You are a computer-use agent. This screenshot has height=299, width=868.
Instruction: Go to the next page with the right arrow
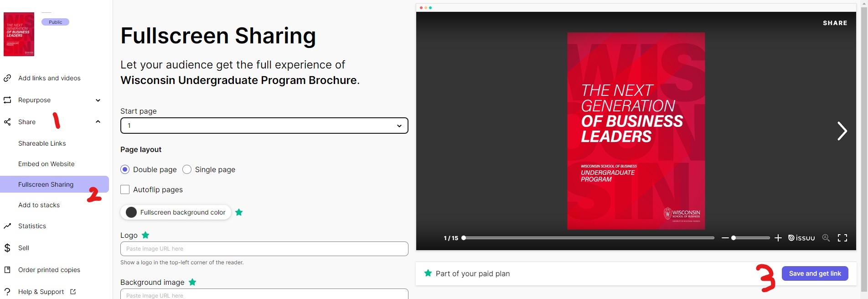pos(842,131)
